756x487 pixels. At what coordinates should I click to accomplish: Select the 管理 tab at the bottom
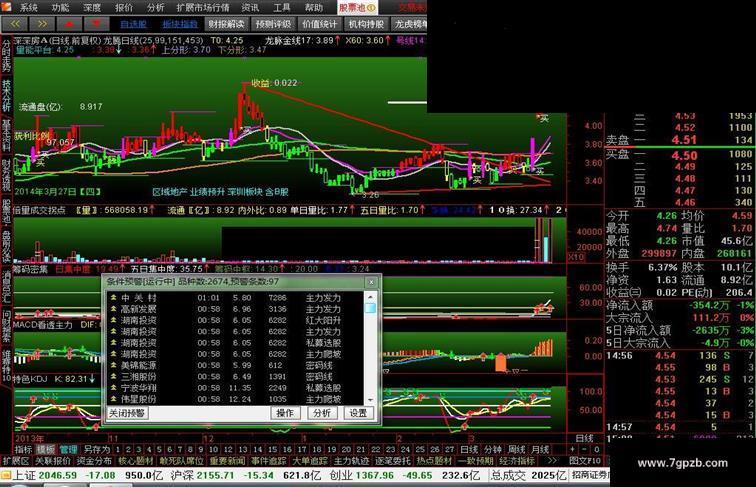[68, 449]
